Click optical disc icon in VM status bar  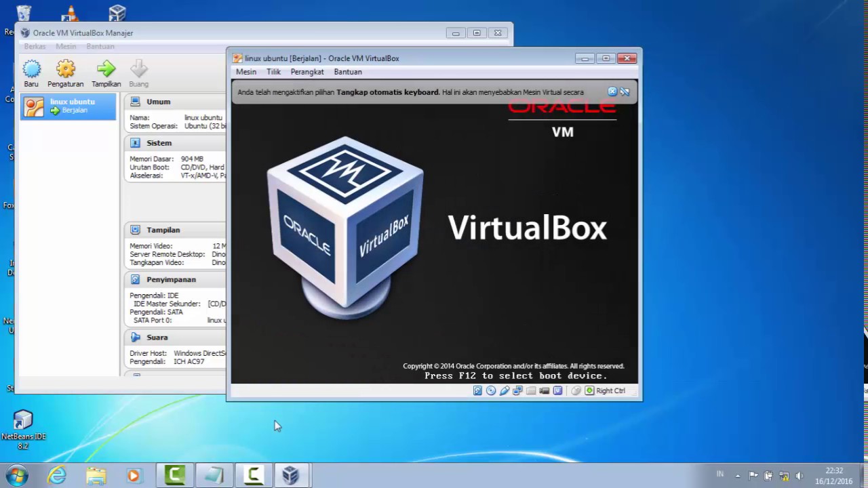click(x=491, y=390)
